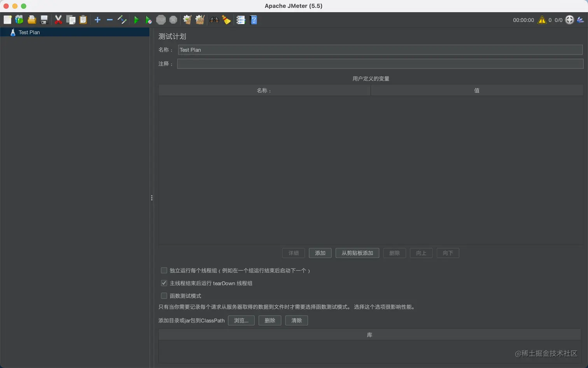Click the Cut scissors icon
588x368 pixels.
coord(58,20)
